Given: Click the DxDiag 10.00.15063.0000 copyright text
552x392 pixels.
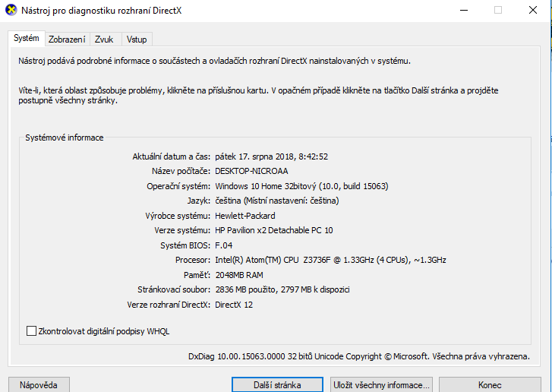Looking at the screenshot, I should pos(359,356).
